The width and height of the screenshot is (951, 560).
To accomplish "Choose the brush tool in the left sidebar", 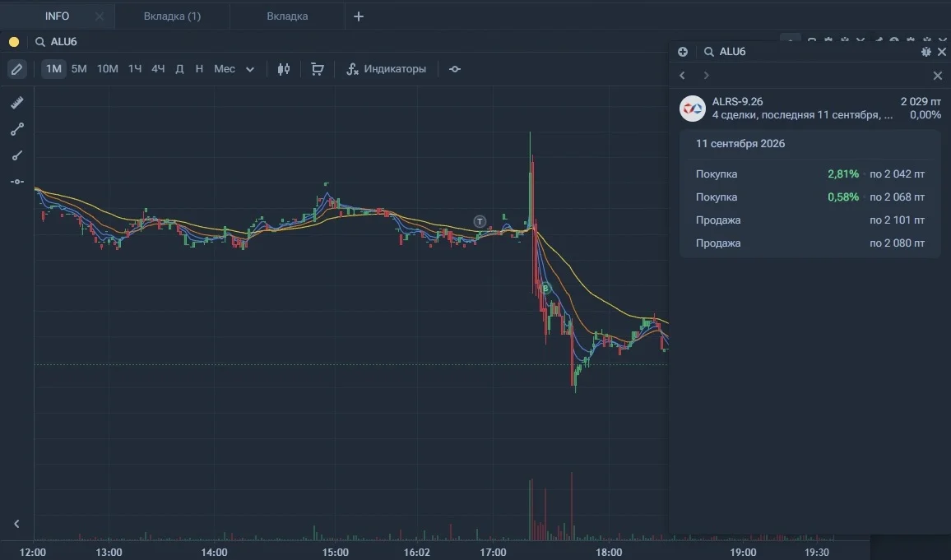I will coord(17,155).
